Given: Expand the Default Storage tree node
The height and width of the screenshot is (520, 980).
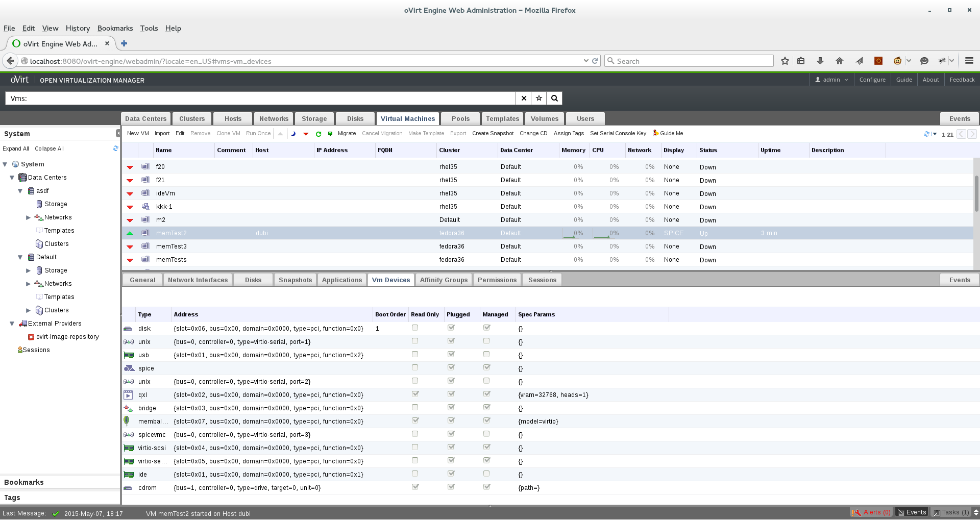Looking at the screenshot, I should coord(29,270).
